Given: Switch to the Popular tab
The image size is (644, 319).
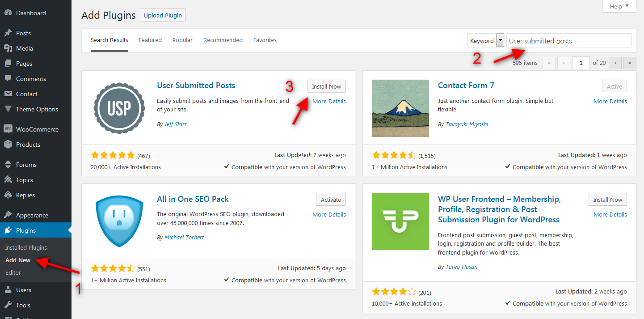Looking at the screenshot, I should tap(182, 40).
